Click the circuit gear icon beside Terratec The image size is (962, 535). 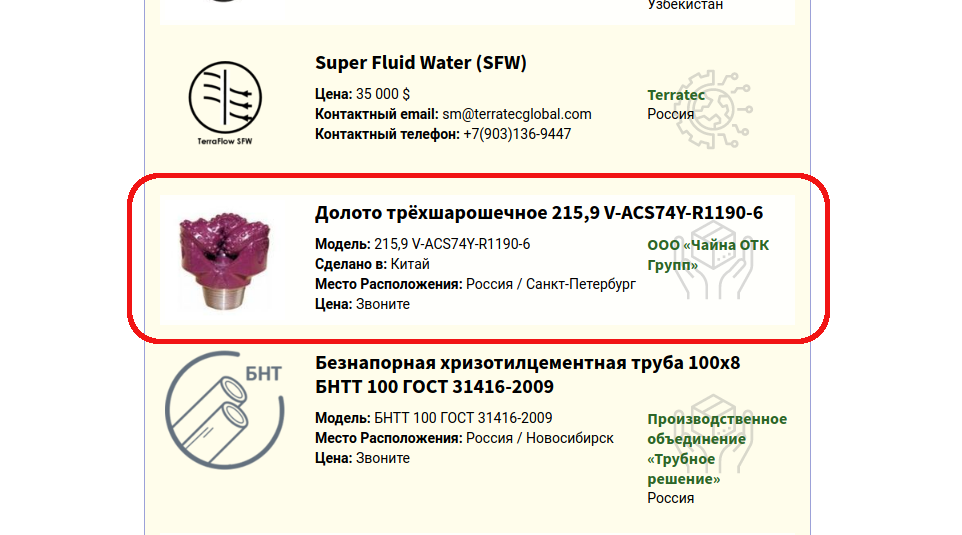point(714,109)
